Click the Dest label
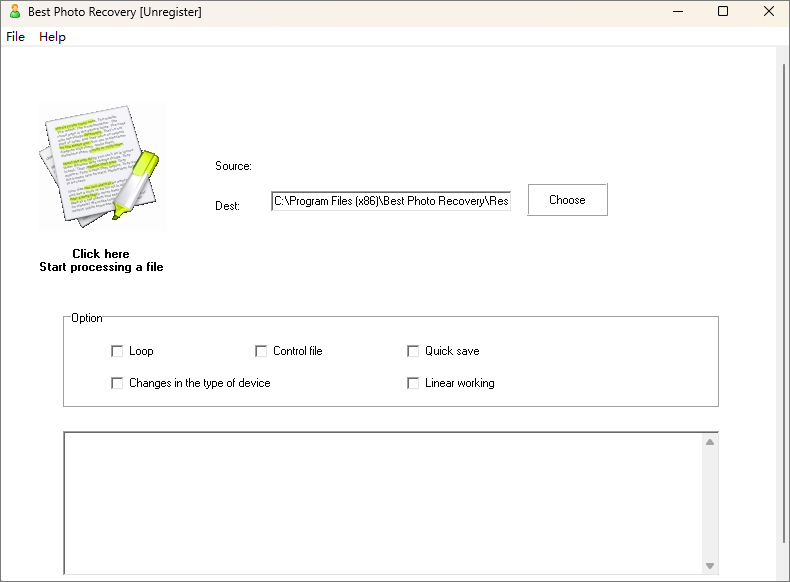 (227, 206)
